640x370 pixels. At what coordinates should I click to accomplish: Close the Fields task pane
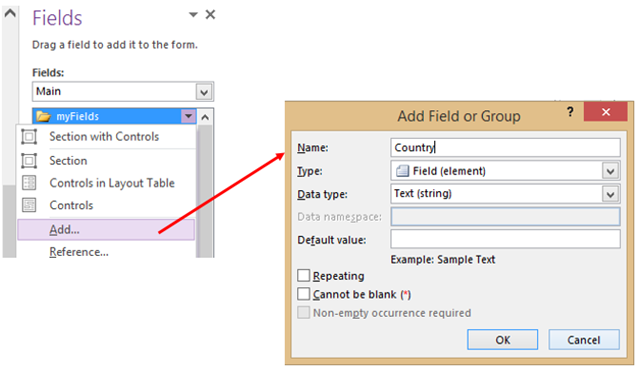point(210,15)
